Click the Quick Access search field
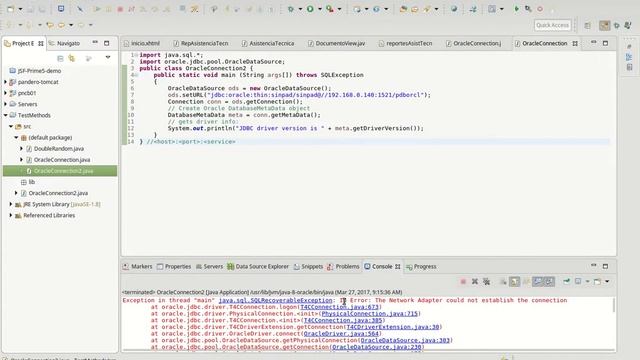Screen dimensions: 640x360 [552, 25]
